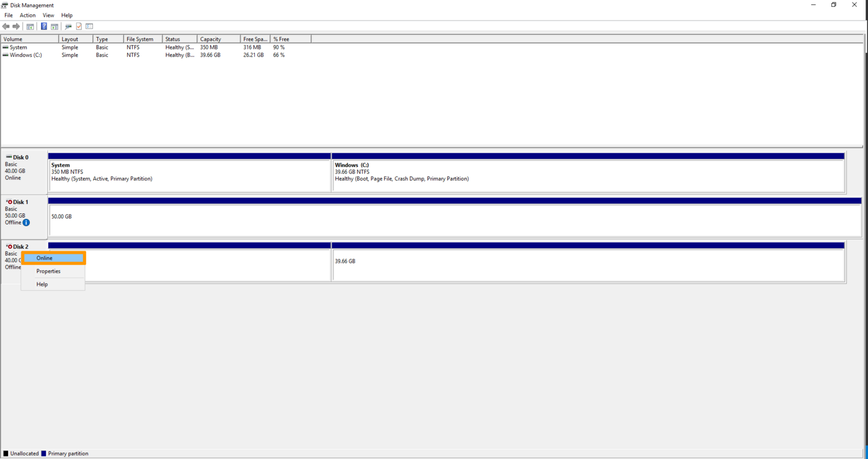Open the Action menu
Viewport: 868px width, 459px height.
click(27, 15)
